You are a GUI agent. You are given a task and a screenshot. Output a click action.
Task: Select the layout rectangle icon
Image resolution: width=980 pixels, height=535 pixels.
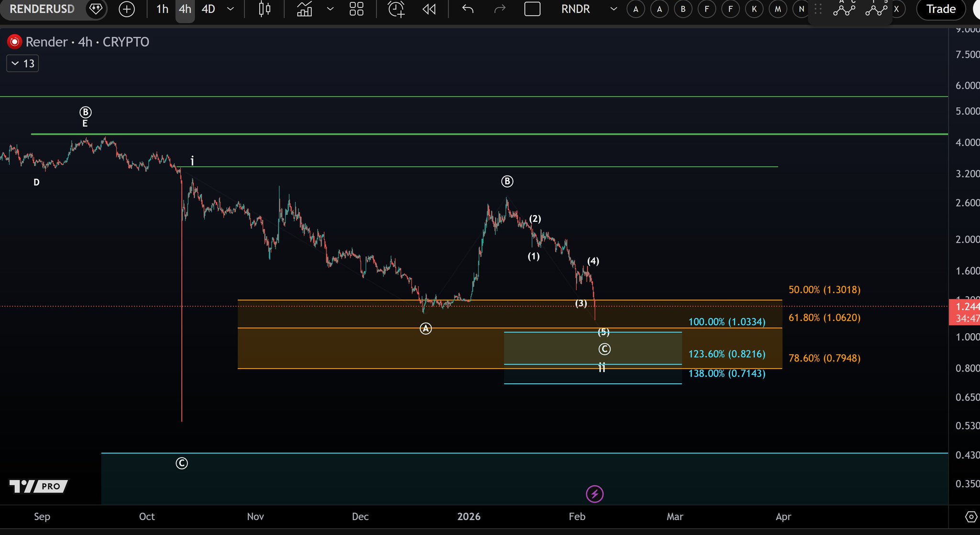[x=532, y=9]
